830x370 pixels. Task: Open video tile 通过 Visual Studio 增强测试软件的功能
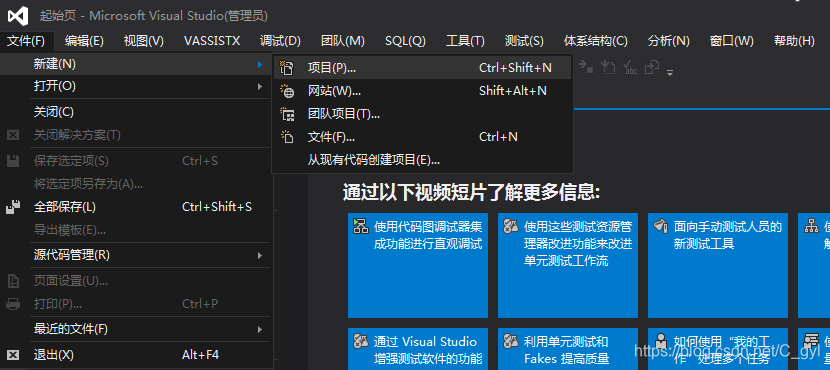(418, 349)
